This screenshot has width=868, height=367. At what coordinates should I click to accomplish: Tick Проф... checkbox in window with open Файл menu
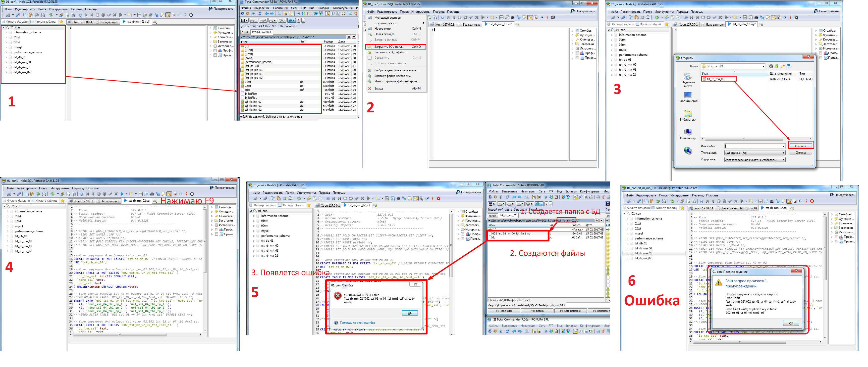pyautogui.click(x=577, y=53)
